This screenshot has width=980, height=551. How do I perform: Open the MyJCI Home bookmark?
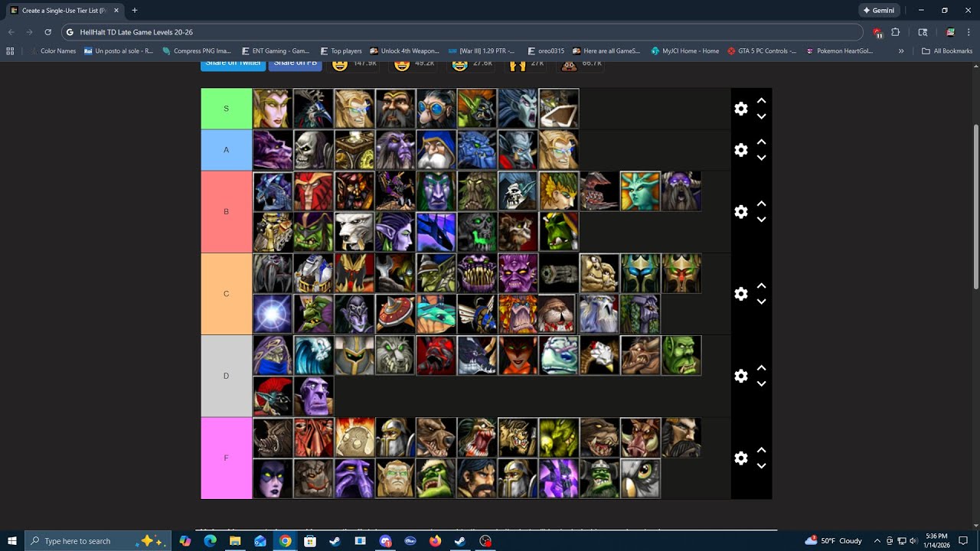685,51
